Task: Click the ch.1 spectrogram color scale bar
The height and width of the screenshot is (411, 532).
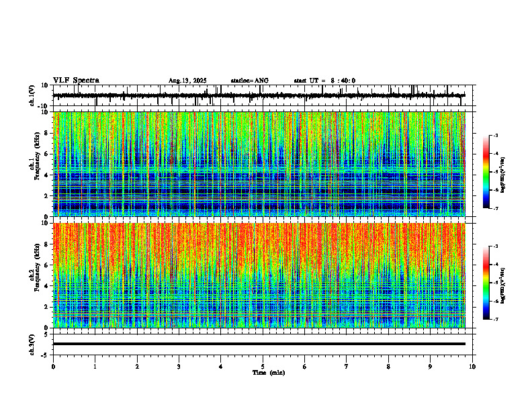Action: coord(486,172)
